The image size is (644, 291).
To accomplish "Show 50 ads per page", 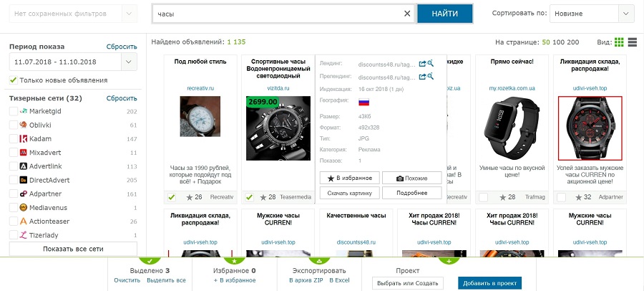I will 546,42.
